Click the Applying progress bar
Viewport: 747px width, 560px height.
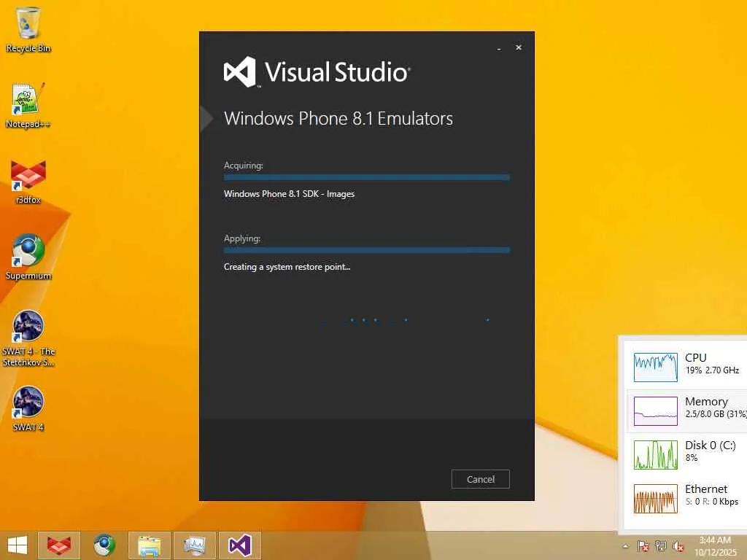tap(367, 251)
